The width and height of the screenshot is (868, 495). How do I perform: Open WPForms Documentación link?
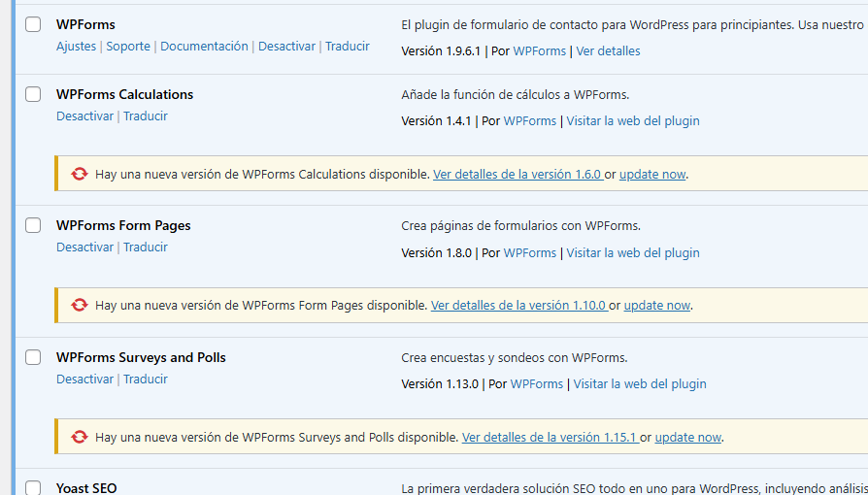coord(204,46)
